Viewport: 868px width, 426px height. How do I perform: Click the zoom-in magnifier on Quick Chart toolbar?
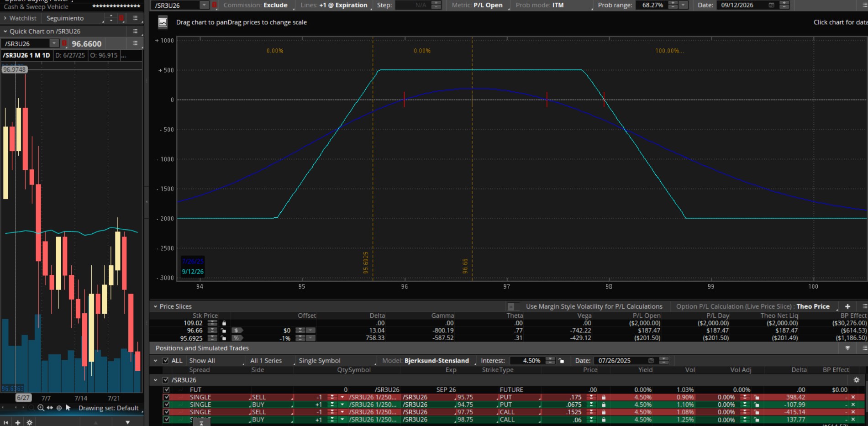(41, 408)
